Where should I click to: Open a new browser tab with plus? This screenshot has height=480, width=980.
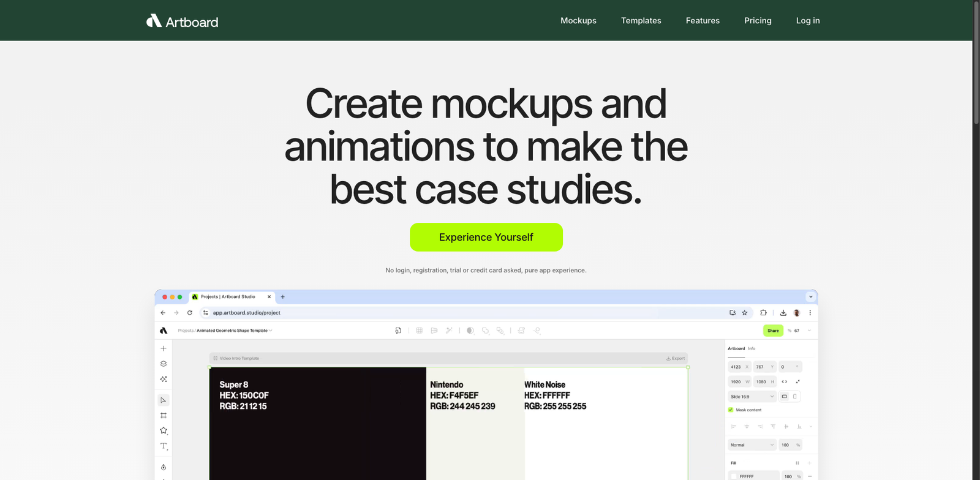click(282, 296)
